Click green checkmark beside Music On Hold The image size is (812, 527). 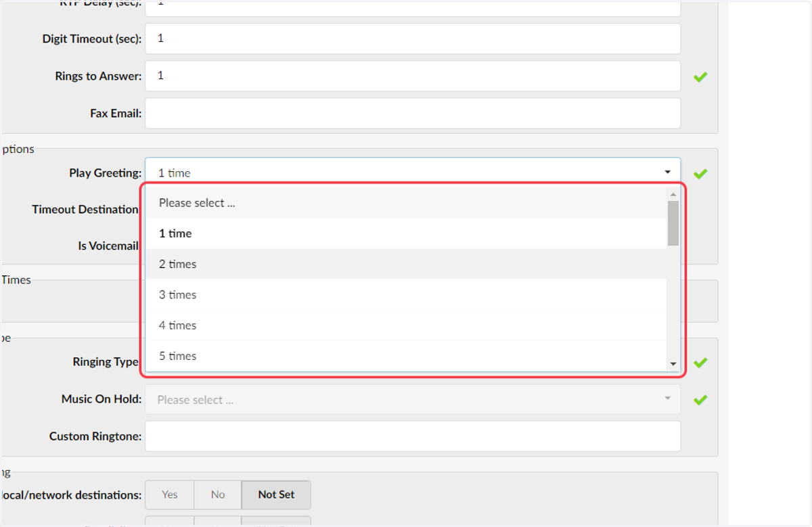coord(700,400)
